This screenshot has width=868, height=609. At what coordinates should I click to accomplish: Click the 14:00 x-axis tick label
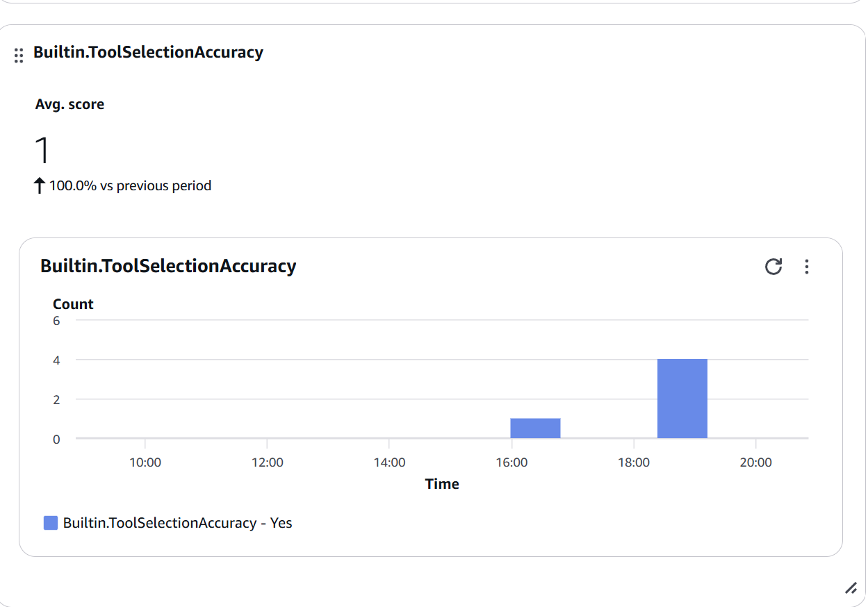[x=389, y=462]
